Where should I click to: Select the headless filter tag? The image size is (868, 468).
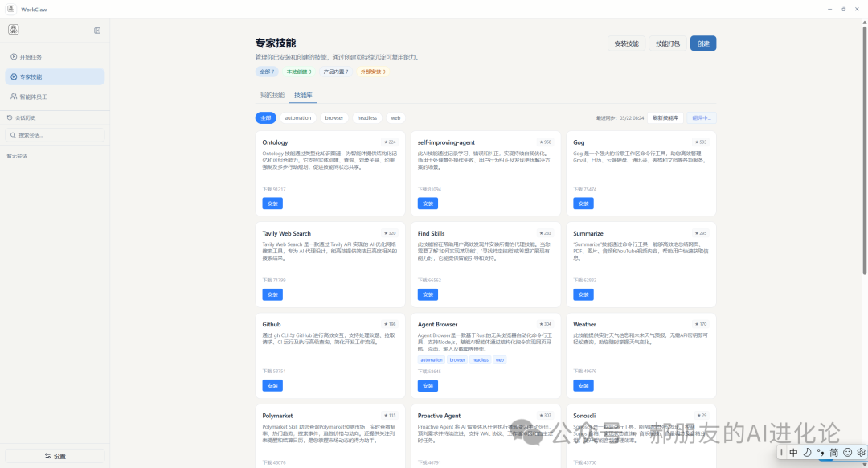(x=367, y=118)
